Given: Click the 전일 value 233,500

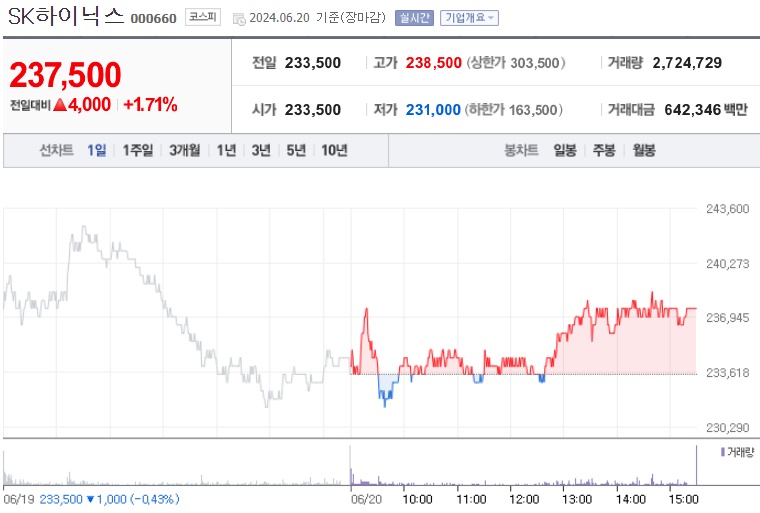Looking at the screenshot, I should 313,63.
